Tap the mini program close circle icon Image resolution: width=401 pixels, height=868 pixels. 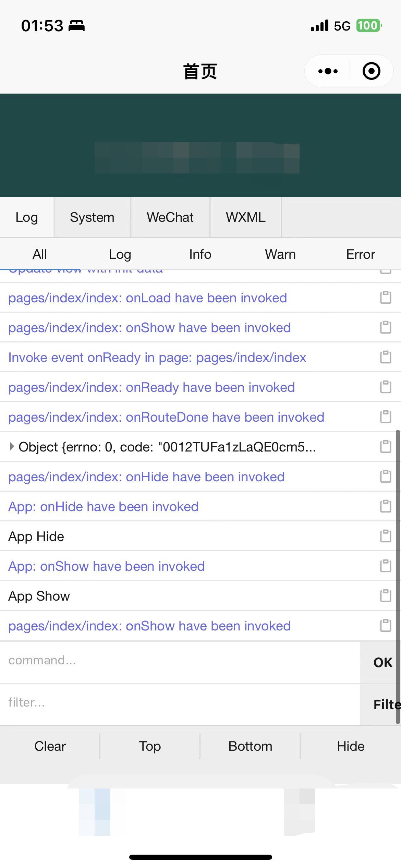371,71
